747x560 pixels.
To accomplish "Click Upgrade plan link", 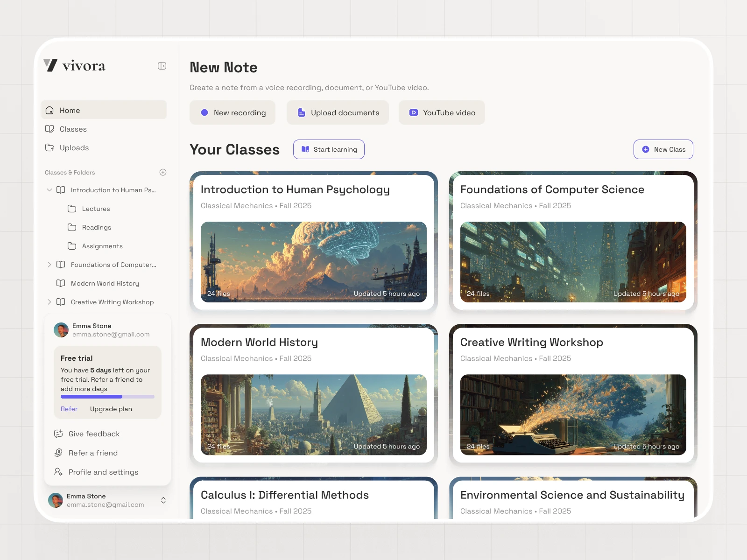I will click(x=111, y=409).
